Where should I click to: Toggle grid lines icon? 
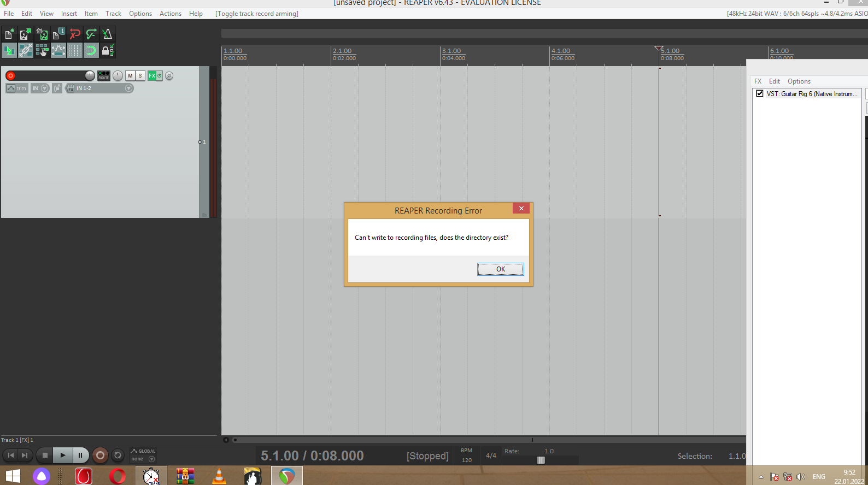coord(75,51)
